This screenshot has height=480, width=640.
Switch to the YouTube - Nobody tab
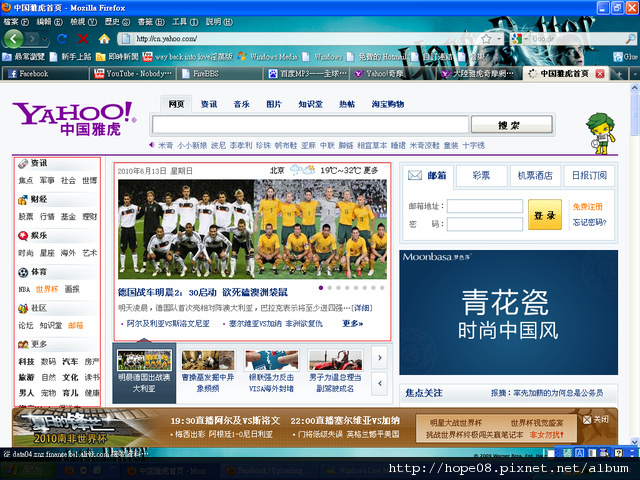tap(132, 73)
